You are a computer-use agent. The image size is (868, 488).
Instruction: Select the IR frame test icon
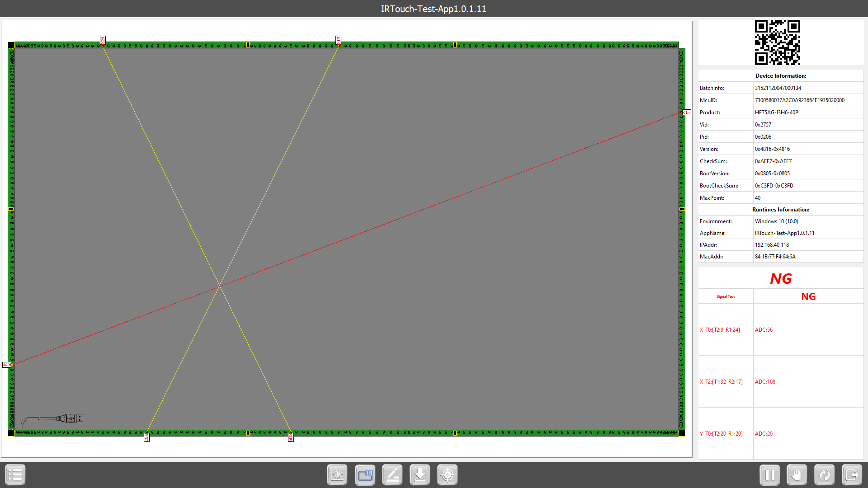(365, 475)
